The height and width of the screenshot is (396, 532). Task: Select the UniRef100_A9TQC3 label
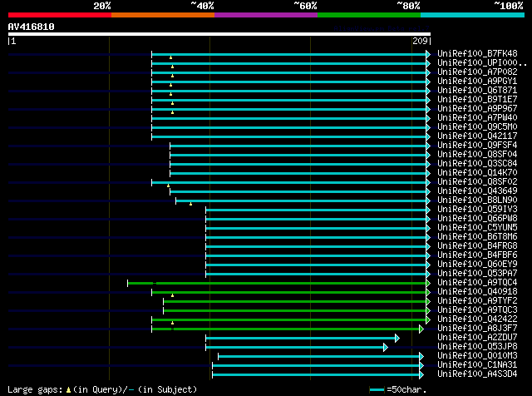coord(477,310)
